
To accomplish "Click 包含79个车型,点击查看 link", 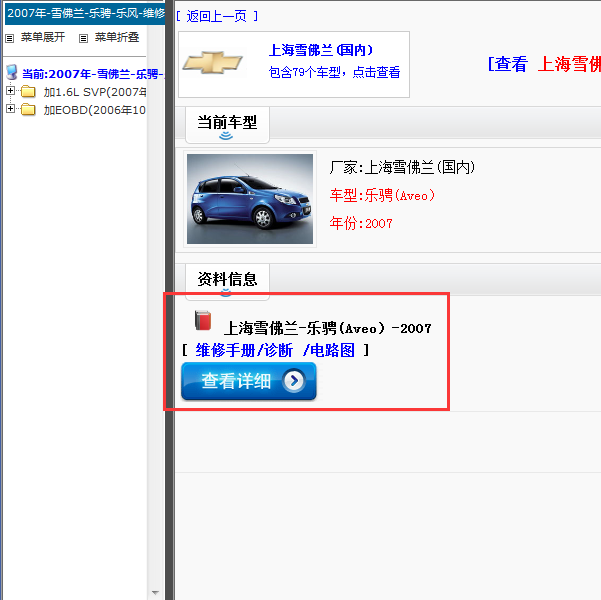I will pos(334,72).
